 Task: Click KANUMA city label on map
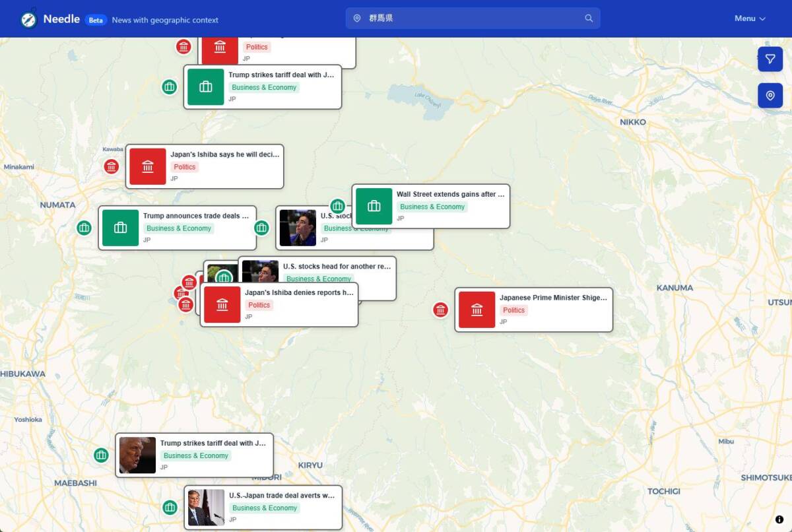tap(675, 288)
